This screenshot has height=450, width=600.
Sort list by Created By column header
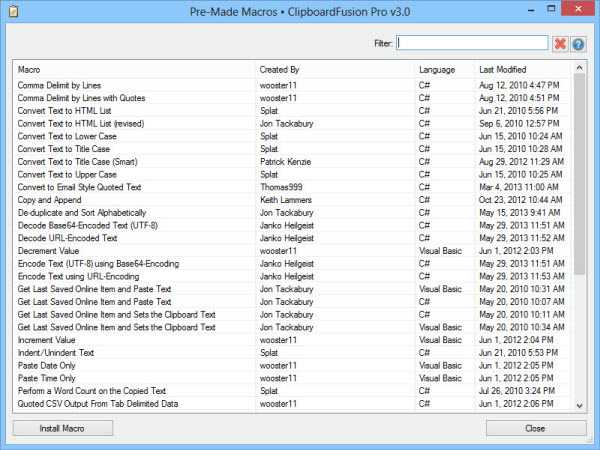[335, 70]
